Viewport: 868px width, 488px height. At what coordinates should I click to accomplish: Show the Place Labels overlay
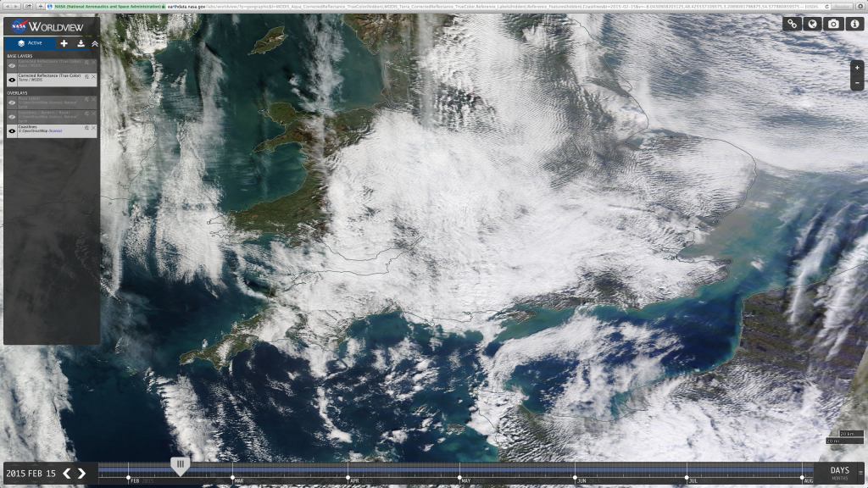coord(12,103)
